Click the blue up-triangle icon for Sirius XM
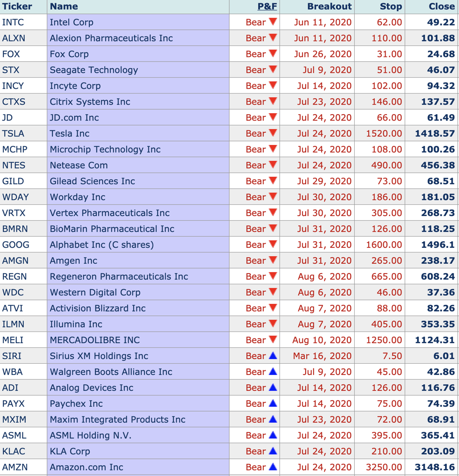 pos(273,355)
